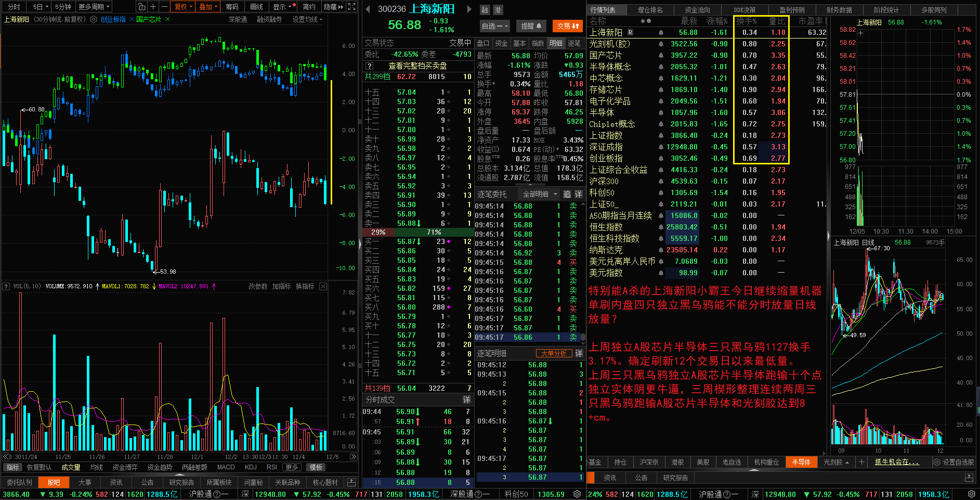The height and width of the screenshot is (500, 980).
Task: Set a price alert via 提醒
Action: pyautogui.click(x=531, y=26)
